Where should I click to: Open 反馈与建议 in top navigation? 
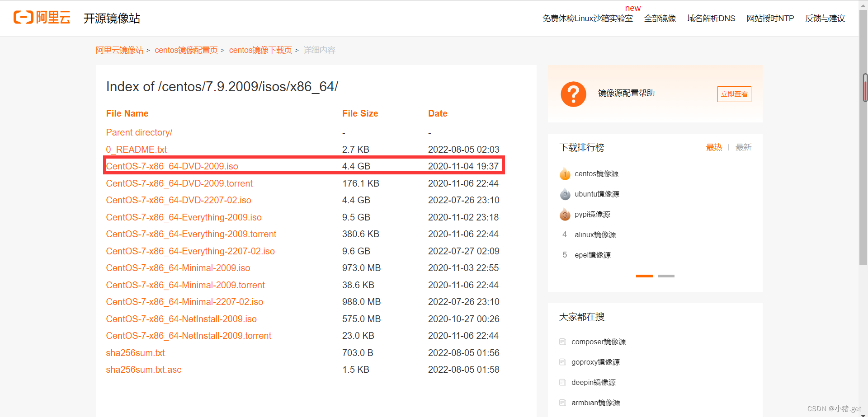tap(825, 19)
